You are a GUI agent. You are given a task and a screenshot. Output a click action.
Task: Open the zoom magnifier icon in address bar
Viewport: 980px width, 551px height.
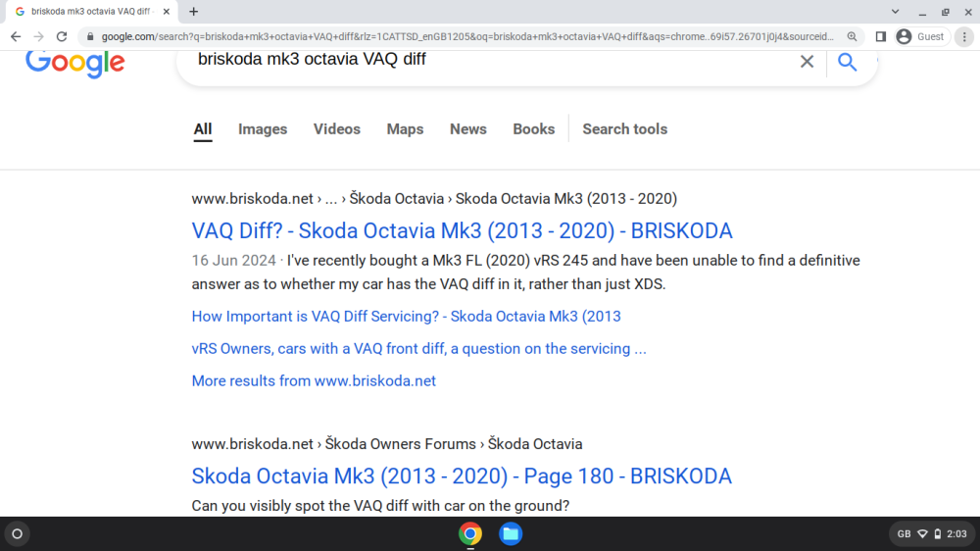[x=852, y=37]
